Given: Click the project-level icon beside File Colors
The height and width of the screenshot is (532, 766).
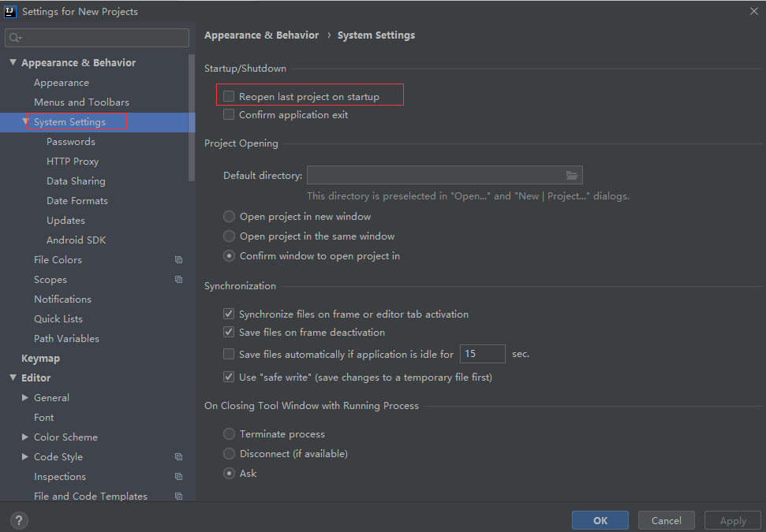Looking at the screenshot, I should click(x=178, y=259).
